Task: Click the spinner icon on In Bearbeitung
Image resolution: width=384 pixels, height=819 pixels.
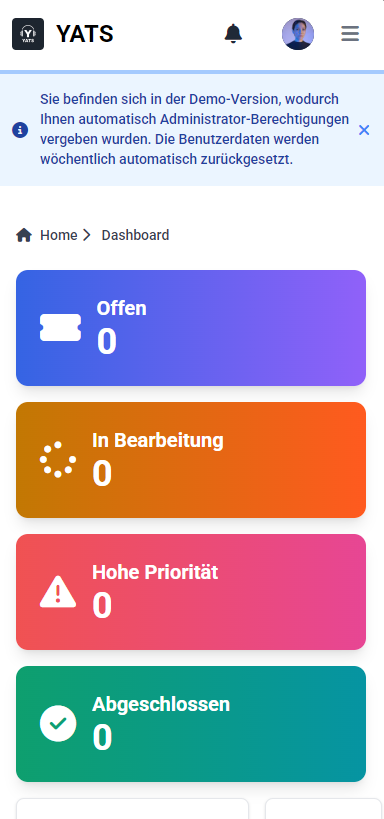Action: (58, 460)
